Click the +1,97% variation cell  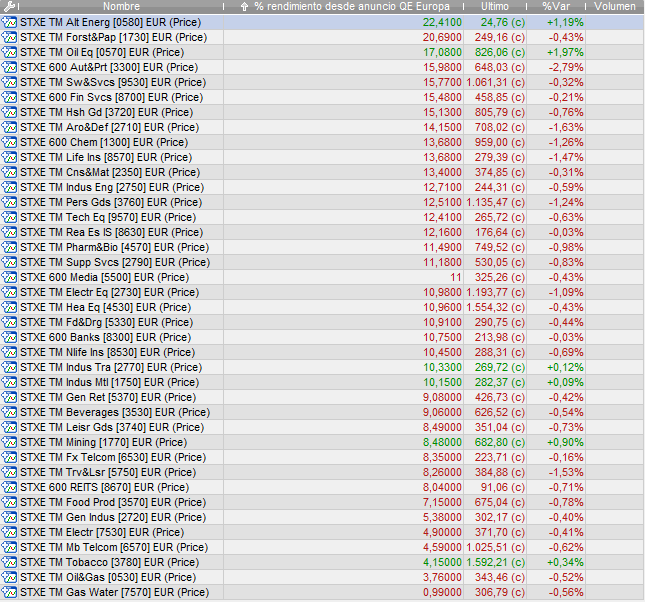pos(565,53)
